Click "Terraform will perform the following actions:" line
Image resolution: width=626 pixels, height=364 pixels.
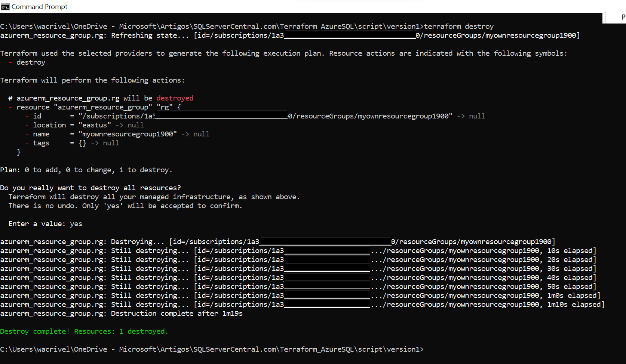92,80
